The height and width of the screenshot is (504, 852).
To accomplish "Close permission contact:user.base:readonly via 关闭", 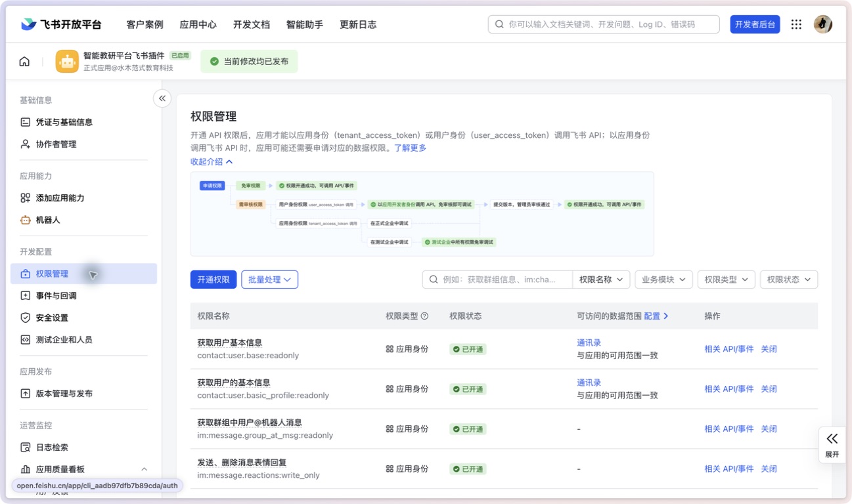I will [769, 349].
